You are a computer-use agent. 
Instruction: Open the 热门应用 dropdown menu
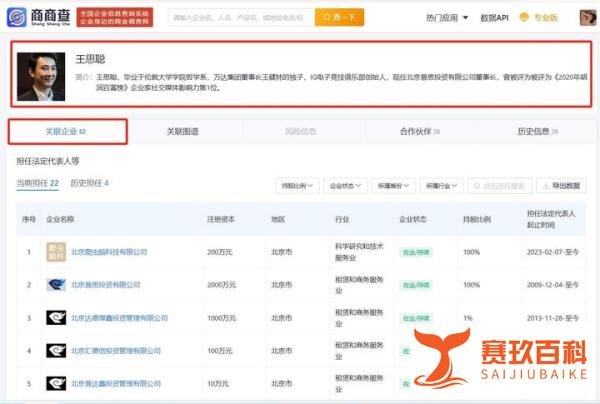pyautogui.click(x=447, y=18)
